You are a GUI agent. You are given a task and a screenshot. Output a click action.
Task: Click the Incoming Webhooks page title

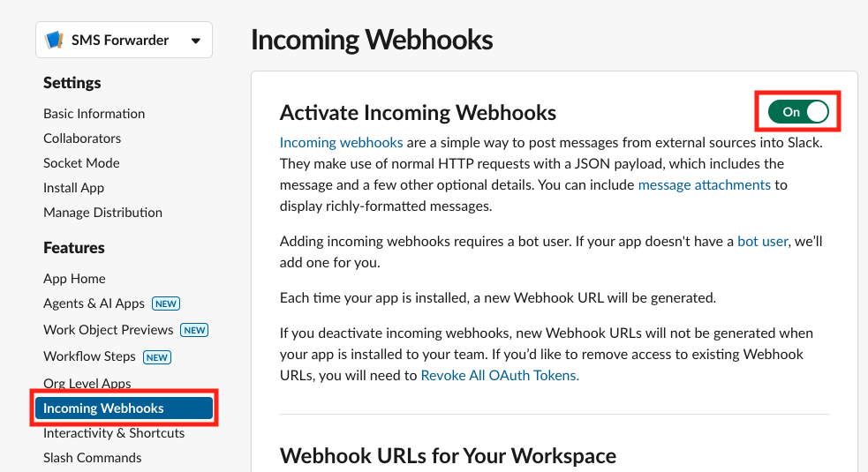(x=372, y=40)
